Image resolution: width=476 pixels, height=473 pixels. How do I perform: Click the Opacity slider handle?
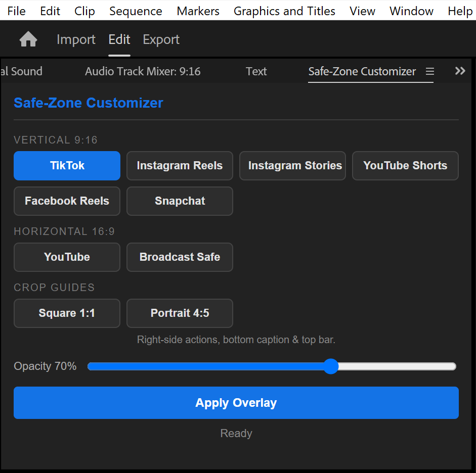[x=331, y=366]
